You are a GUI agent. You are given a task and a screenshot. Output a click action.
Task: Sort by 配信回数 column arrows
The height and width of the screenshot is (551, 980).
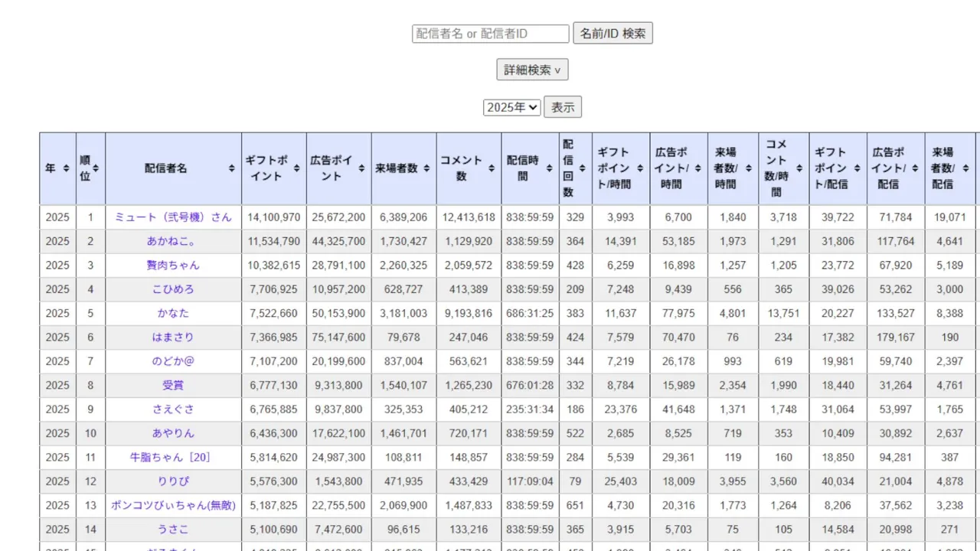pyautogui.click(x=582, y=168)
